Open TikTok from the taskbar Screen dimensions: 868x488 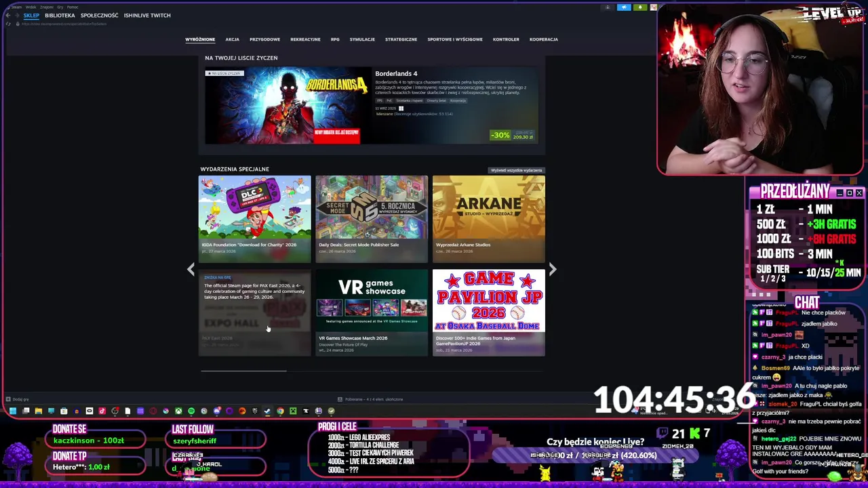[x=102, y=411]
